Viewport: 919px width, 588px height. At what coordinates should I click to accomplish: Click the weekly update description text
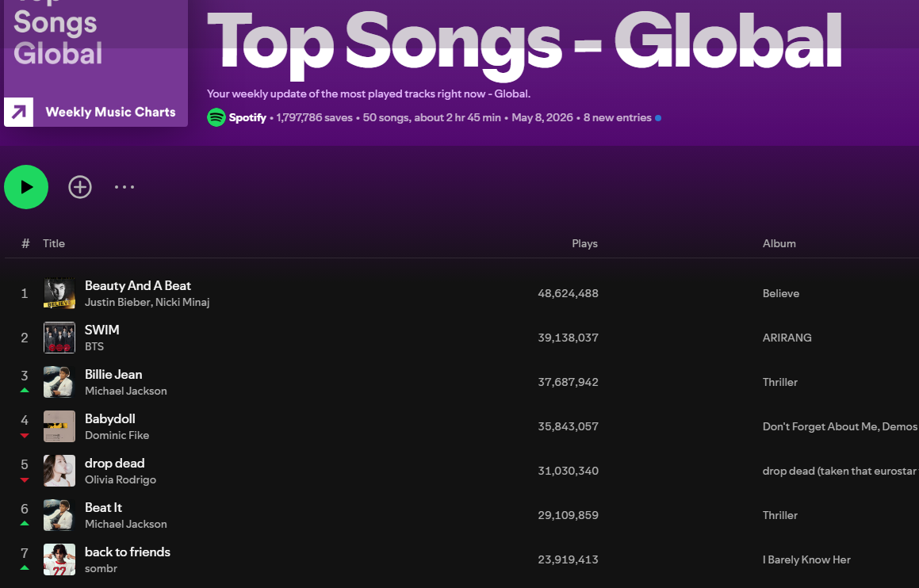pos(369,94)
